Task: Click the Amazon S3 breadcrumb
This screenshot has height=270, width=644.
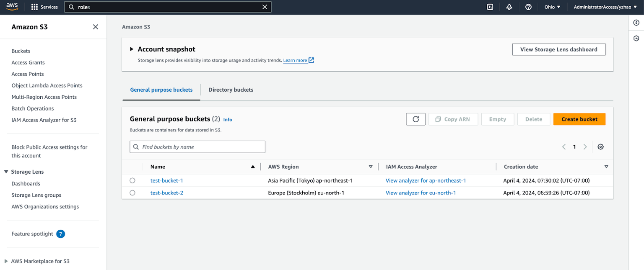Action: (136, 27)
